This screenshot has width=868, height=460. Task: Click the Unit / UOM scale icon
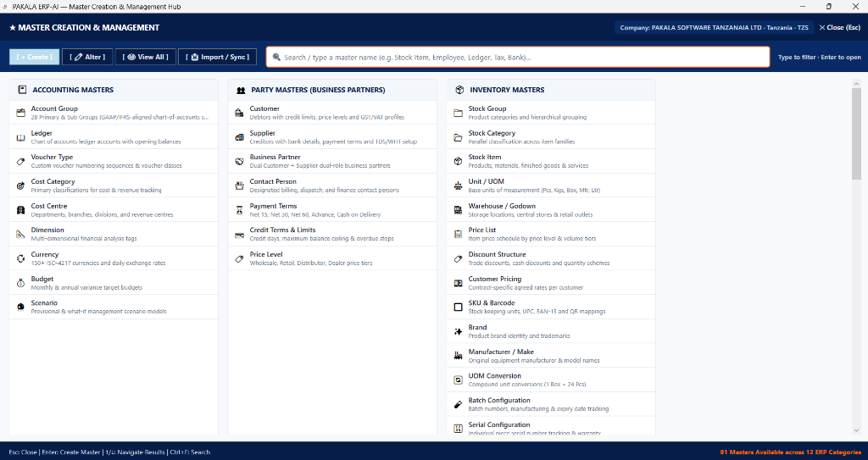(x=458, y=186)
